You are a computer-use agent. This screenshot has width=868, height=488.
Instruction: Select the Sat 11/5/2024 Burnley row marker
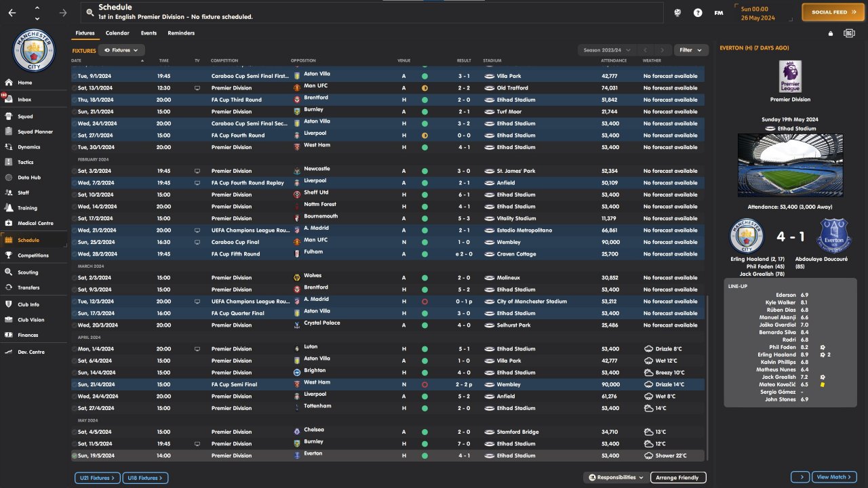(x=75, y=444)
